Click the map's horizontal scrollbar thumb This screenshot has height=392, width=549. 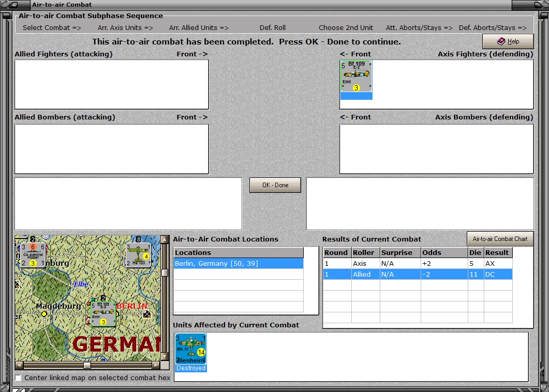[87, 366]
